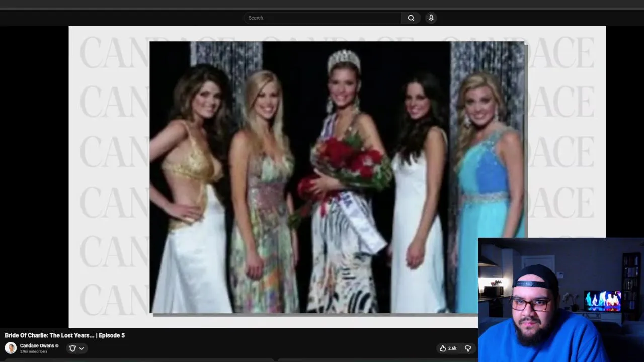
Task: Dislike the video with thumbs down
Action: (x=468, y=348)
